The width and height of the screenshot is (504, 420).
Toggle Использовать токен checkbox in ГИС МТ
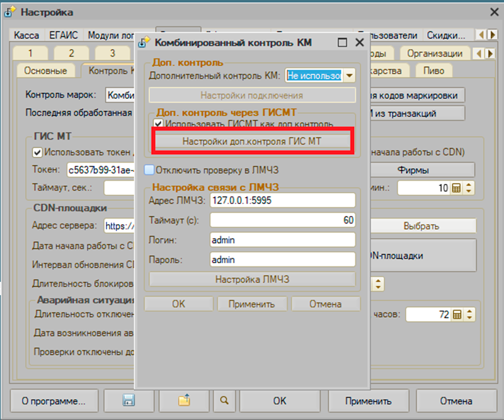click(37, 152)
